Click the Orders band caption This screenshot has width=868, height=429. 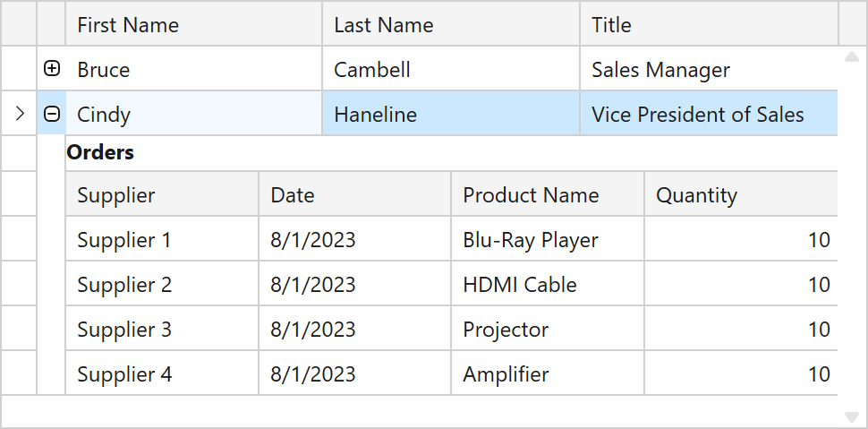(x=100, y=152)
